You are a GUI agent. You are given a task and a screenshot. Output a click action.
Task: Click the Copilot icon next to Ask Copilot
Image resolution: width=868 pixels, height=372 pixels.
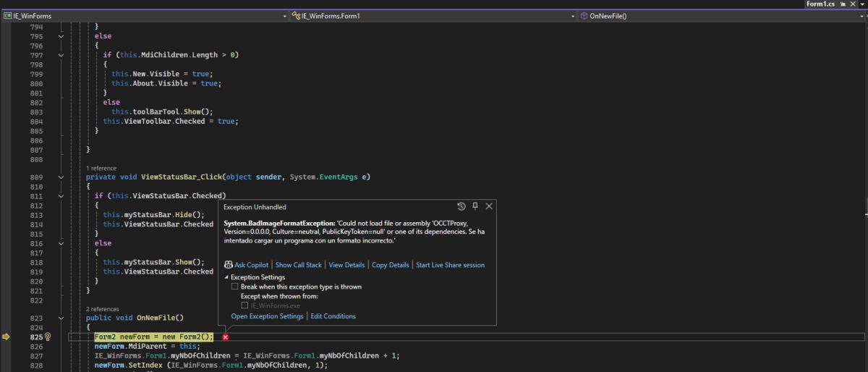pyautogui.click(x=229, y=265)
